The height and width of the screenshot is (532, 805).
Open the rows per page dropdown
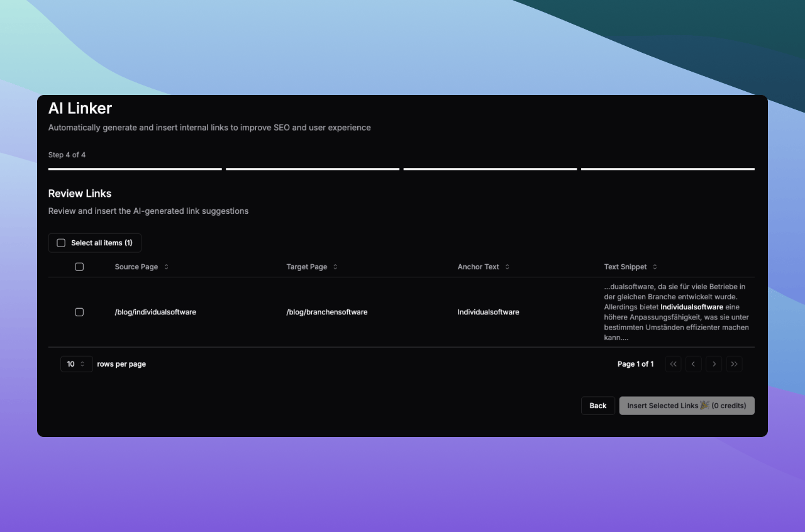[76, 363]
